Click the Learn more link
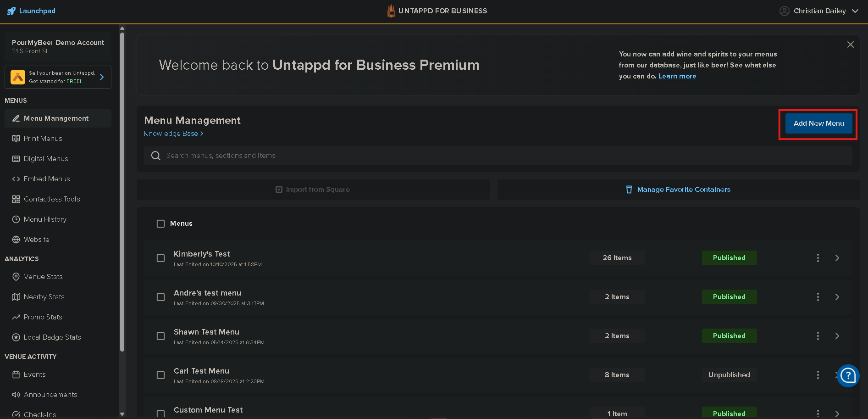 [x=677, y=76]
